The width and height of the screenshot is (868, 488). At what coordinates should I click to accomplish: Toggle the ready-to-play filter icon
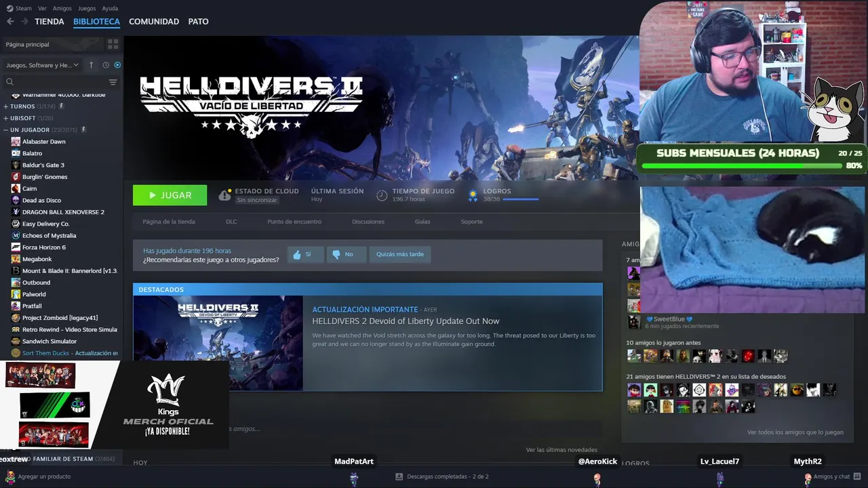coord(117,65)
